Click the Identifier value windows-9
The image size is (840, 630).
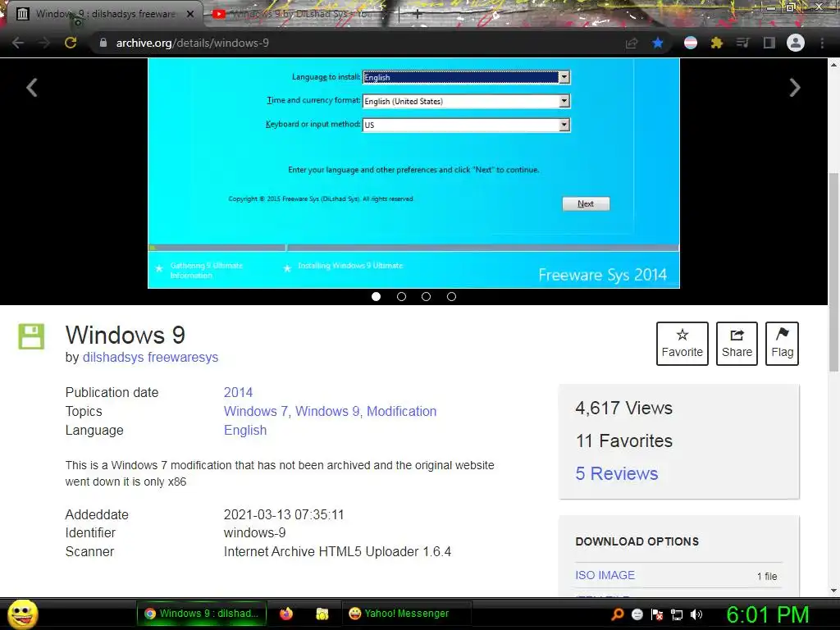point(254,533)
